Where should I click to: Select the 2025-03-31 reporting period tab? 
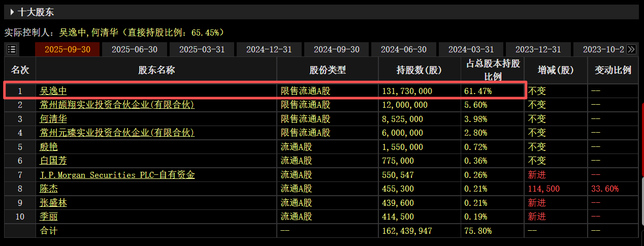(202, 49)
